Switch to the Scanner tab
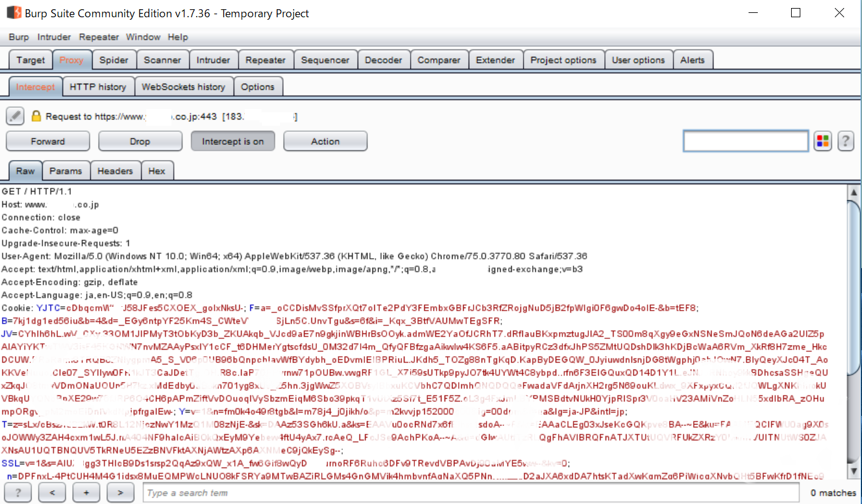 (x=163, y=60)
